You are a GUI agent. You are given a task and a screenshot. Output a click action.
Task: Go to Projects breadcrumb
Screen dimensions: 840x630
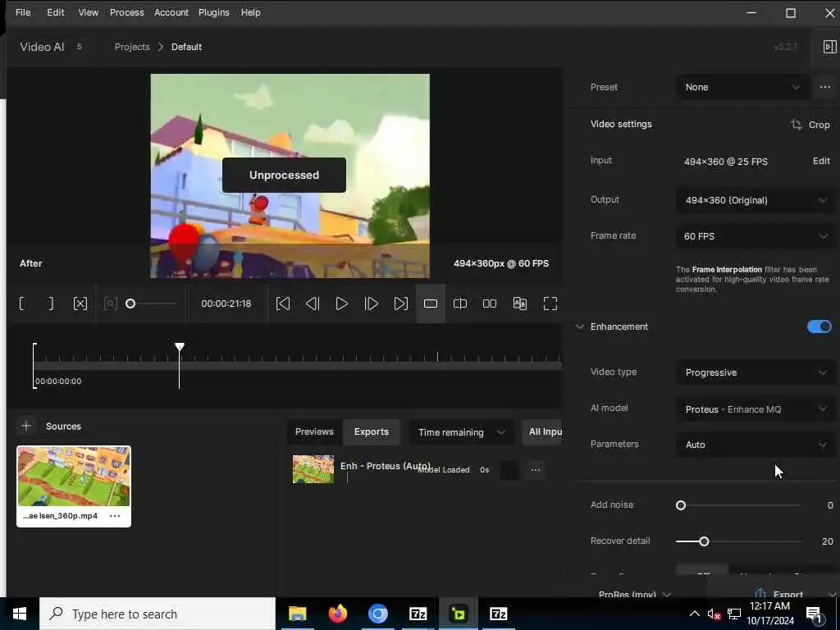click(x=132, y=47)
